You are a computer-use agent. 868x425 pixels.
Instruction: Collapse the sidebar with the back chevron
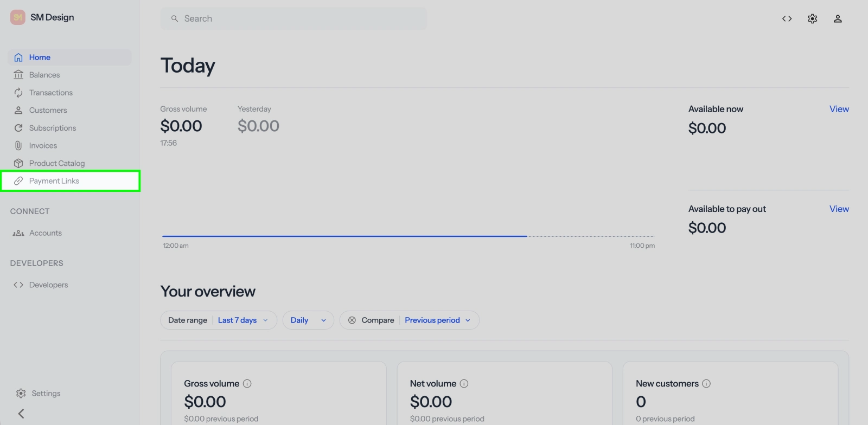[21, 414]
